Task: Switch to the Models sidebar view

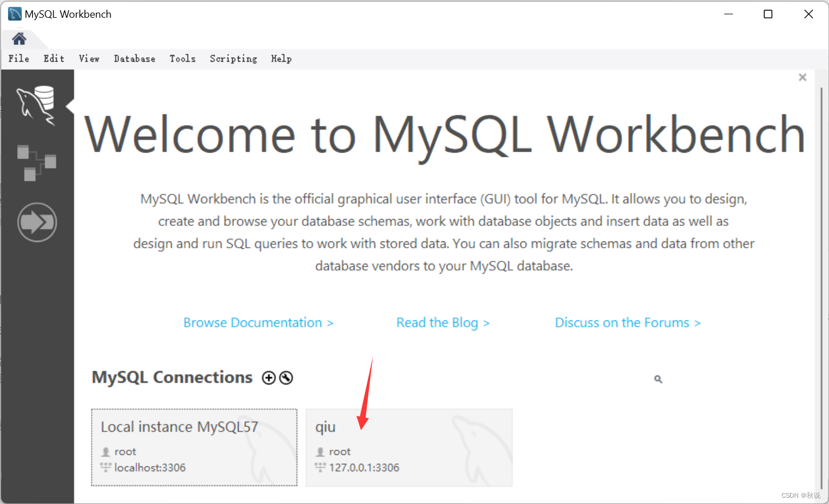Action: click(x=37, y=162)
